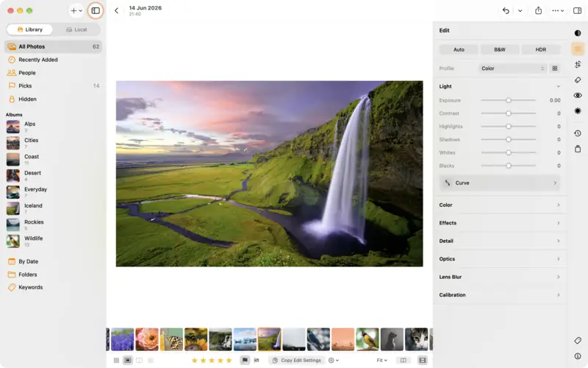Switch to single photo detail view
This screenshot has height=368, width=588.
coord(127,361)
